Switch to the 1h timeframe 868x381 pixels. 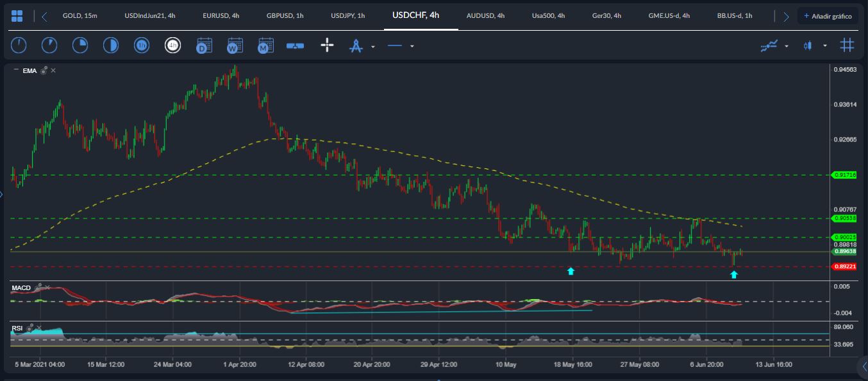[142, 45]
